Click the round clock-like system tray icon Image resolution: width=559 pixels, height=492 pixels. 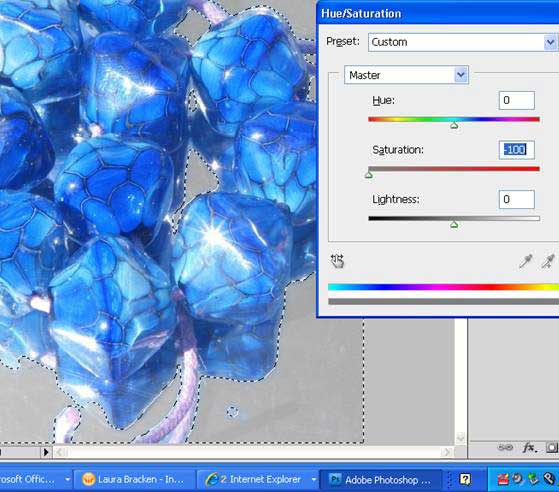click(x=517, y=478)
